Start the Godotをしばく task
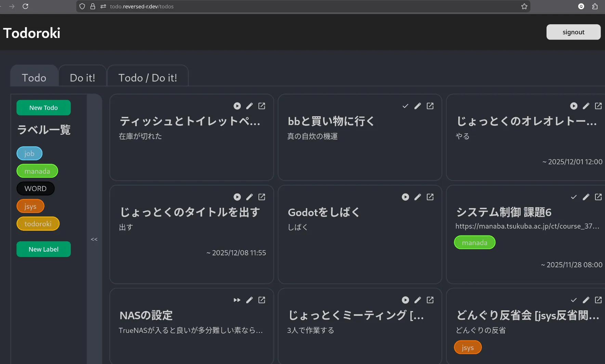 point(405,197)
